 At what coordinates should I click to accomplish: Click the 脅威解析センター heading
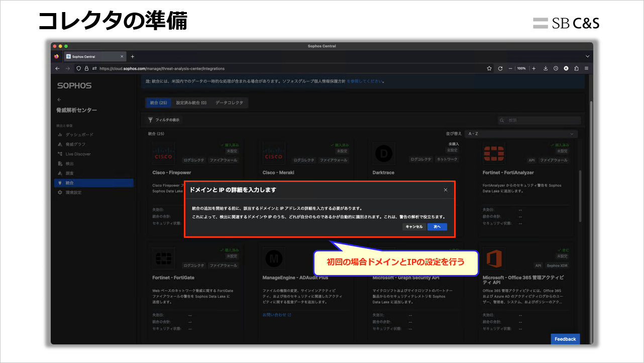pos(77,110)
